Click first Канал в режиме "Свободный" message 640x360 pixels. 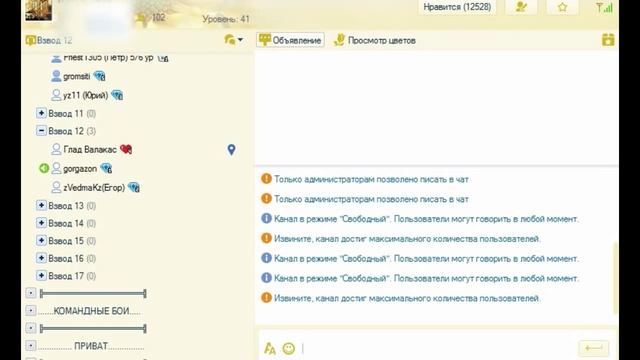pyautogui.click(x=426, y=219)
